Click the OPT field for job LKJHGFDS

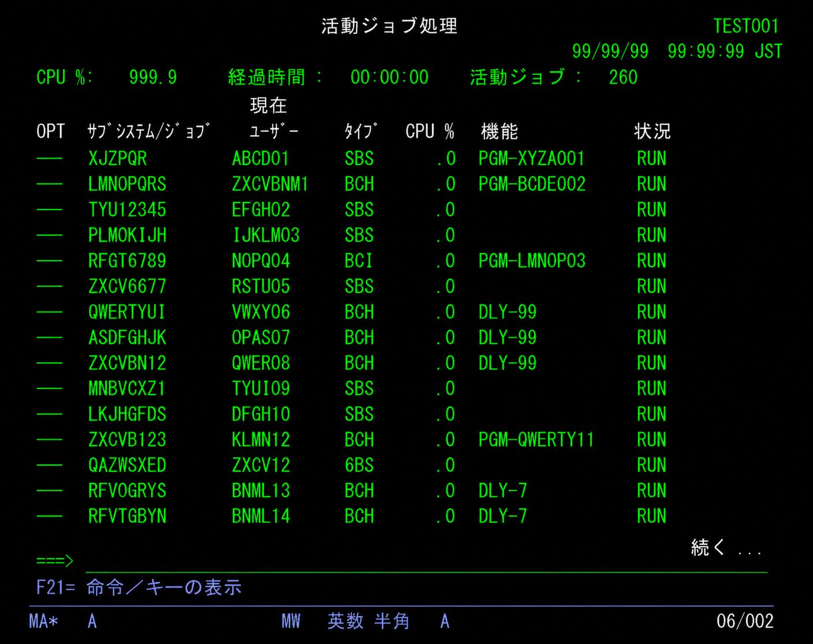click(x=50, y=414)
